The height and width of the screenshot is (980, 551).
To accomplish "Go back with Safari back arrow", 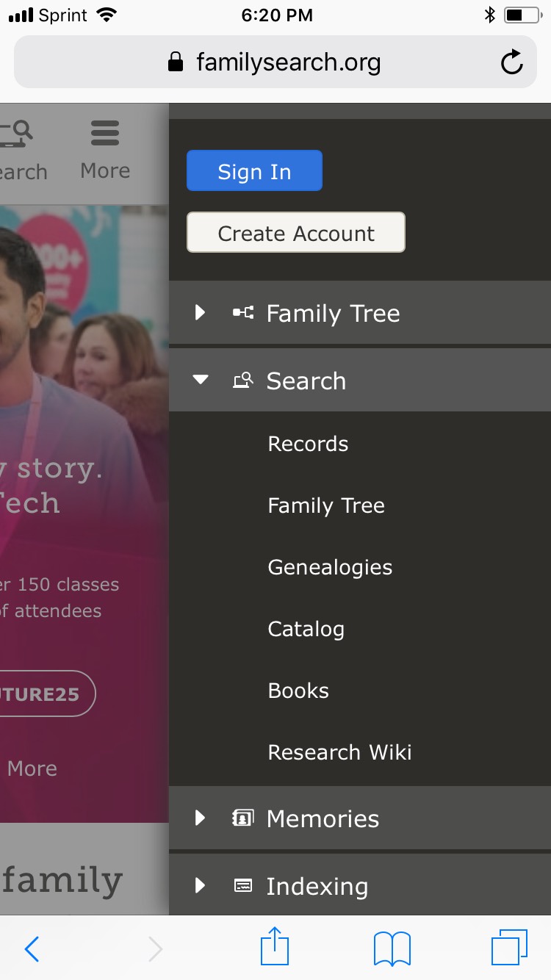I will 32,949.
